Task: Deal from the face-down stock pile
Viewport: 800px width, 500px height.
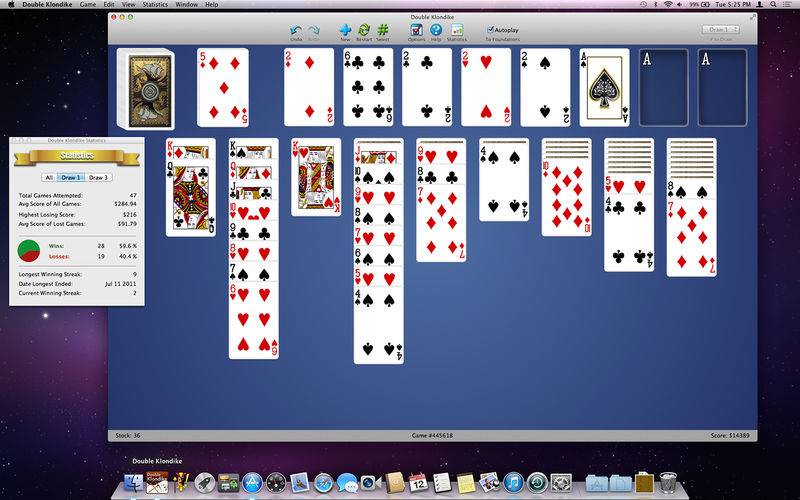Action: tap(146, 89)
